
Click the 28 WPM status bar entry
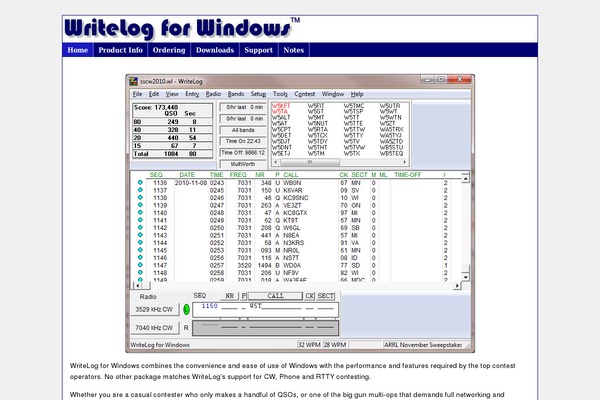(x=335, y=345)
